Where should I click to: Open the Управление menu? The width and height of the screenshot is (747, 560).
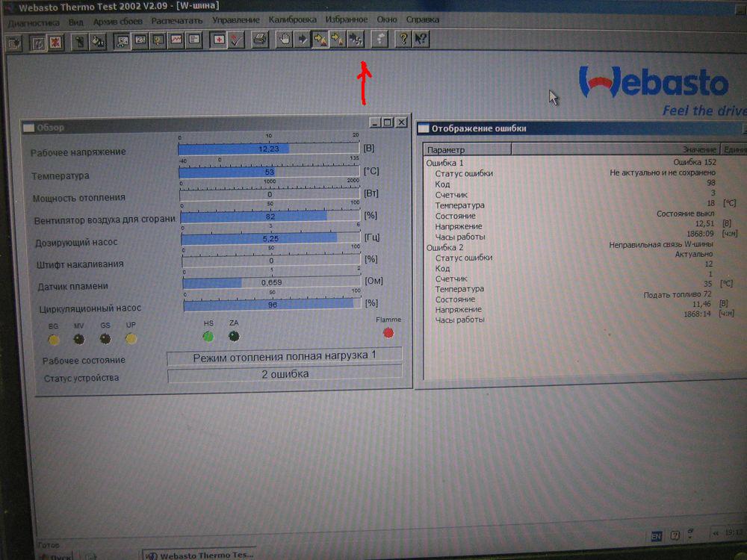pos(236,20)
